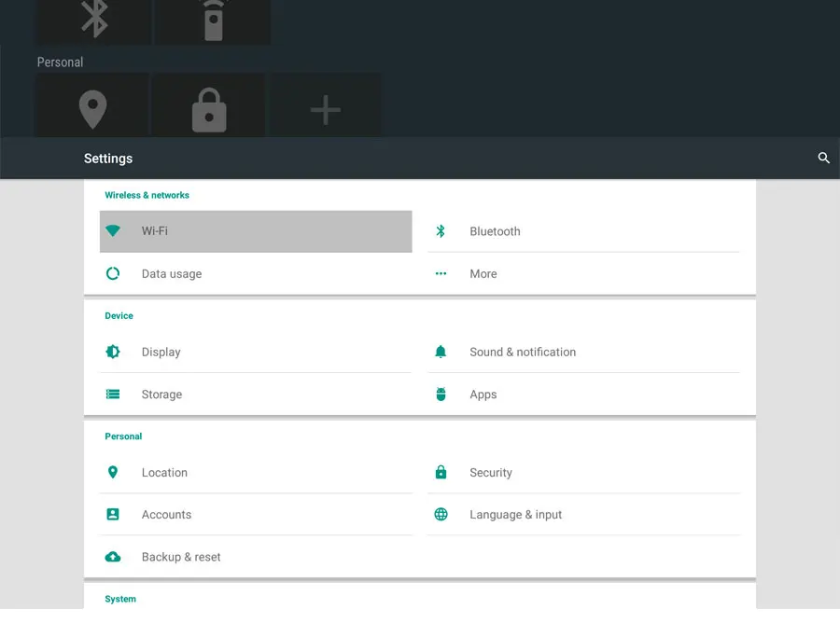Select the Bluetooth tile in the dark background panel

click(93, 22)
